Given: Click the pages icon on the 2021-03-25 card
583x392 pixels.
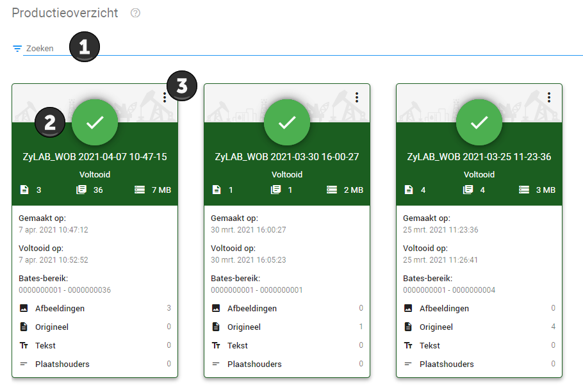Looking at the screenshot, I should click(468, 190).
